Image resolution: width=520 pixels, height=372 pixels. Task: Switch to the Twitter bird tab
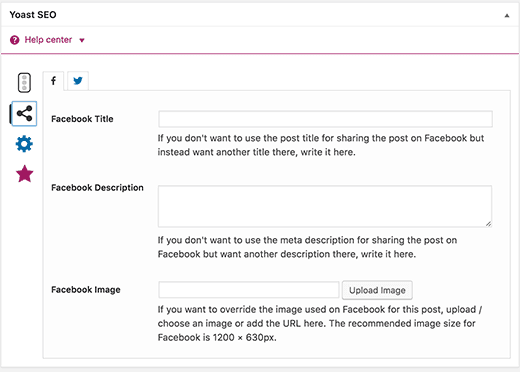pyautogui.click(x=78, y=81)
